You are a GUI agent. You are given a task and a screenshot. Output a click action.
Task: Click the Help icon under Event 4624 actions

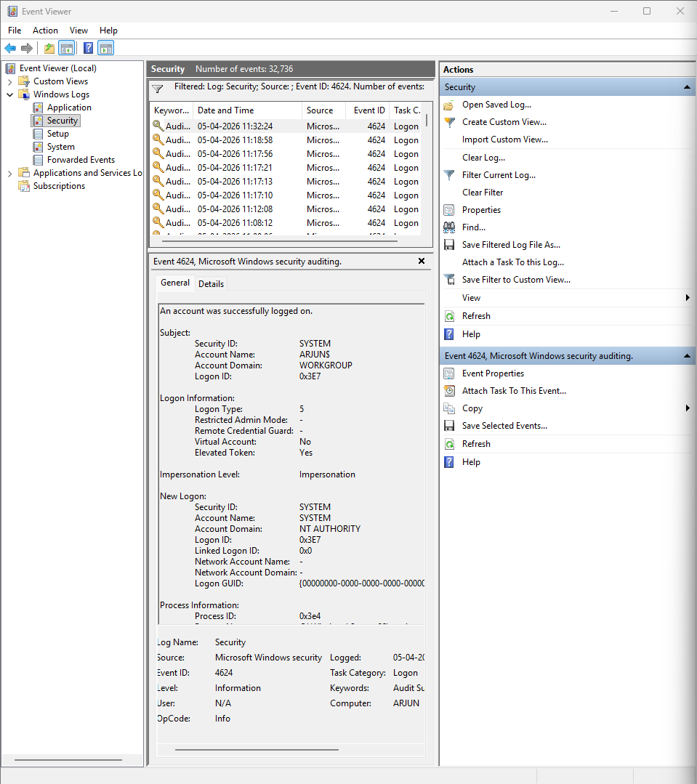coord(449,462)
